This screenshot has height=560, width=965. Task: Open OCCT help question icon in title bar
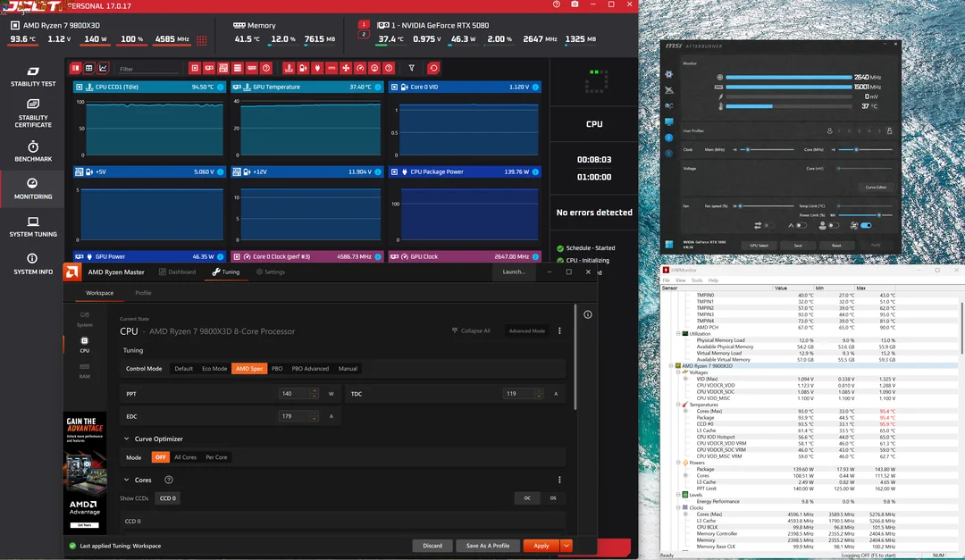(557, 4)
